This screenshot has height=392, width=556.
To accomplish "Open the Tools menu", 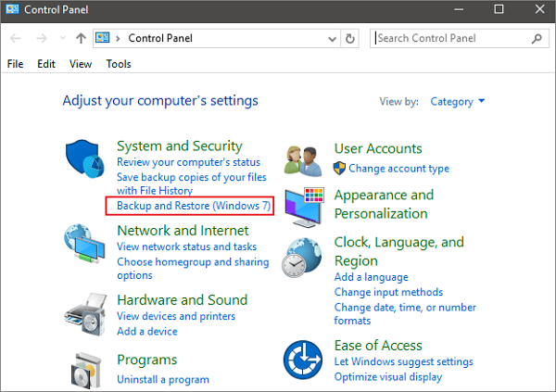I will [x=119, y=64].
